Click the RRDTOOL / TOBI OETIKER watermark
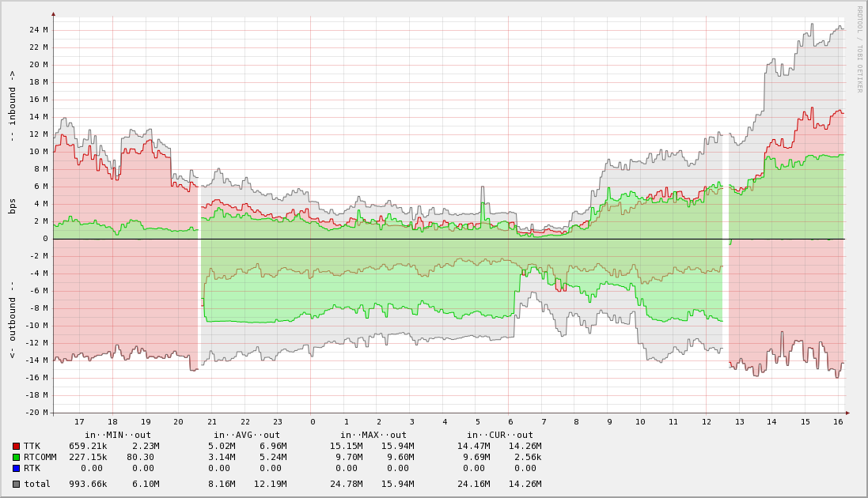 (859, 49)
